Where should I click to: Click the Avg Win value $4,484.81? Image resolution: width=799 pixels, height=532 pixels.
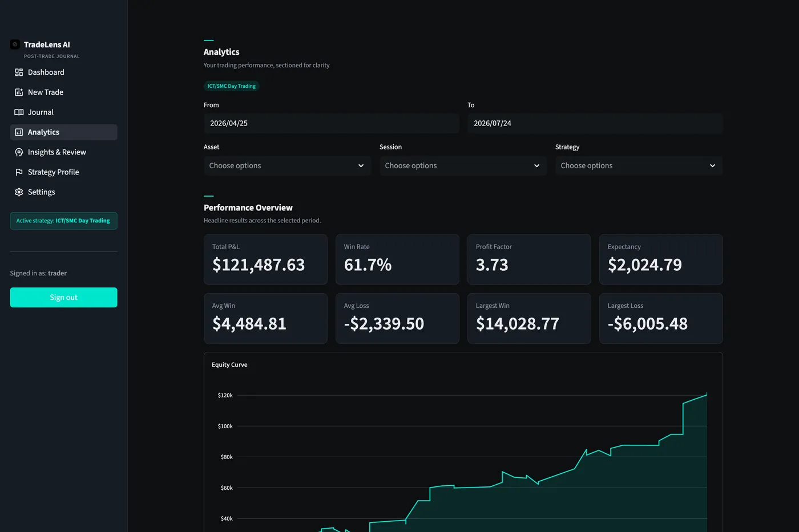(249, 324)
